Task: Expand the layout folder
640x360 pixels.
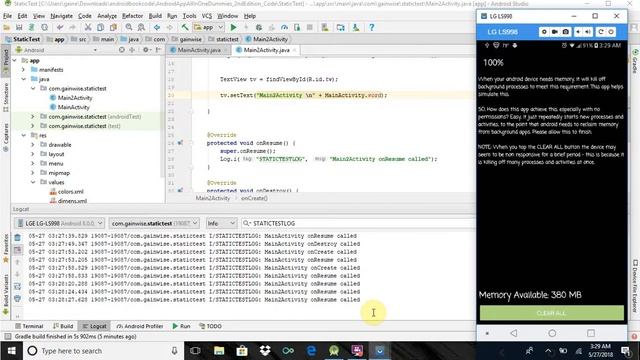Action: coord(33,154)
